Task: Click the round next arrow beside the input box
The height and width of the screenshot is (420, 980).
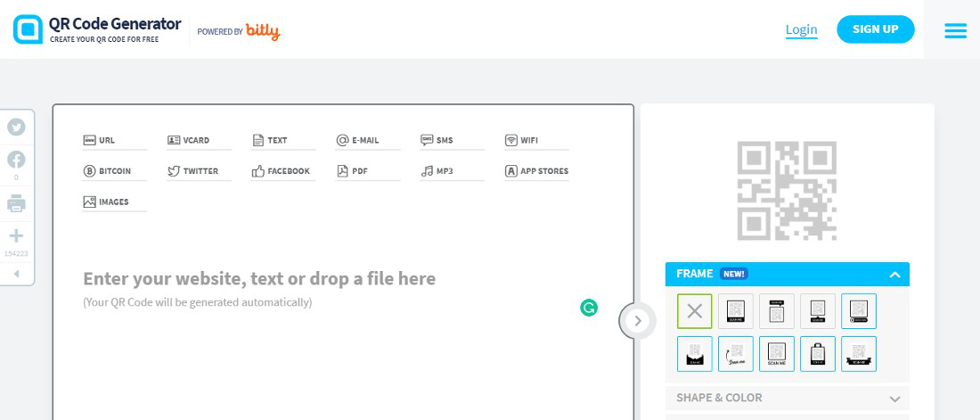Action: point(638,321)
